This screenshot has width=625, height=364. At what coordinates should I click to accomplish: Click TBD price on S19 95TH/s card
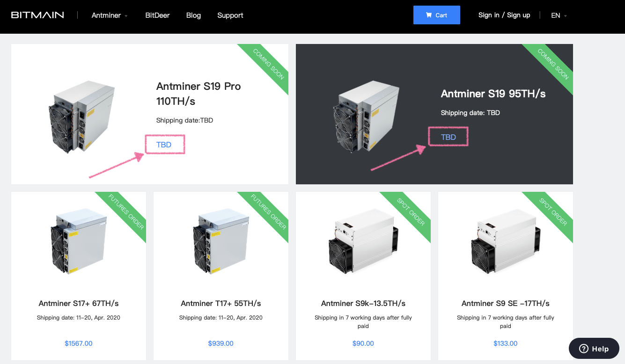point(449,137)
